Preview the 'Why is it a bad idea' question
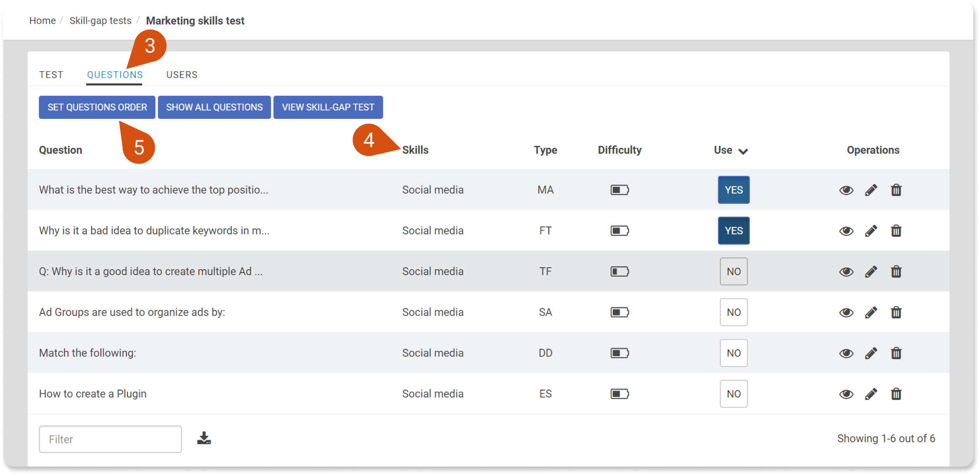 pyautogui.click(x=846, y=231)
